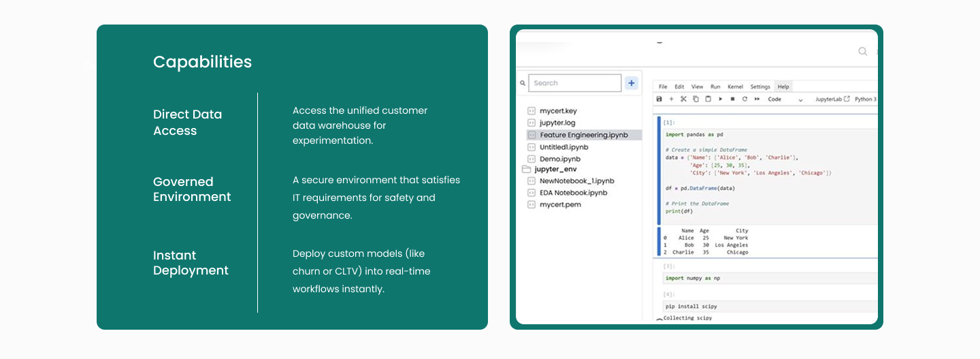The width and height of the screenshot is (980, 359).
Task: Open the File menu
Action: pyautogui.click(x=663, y=87)
